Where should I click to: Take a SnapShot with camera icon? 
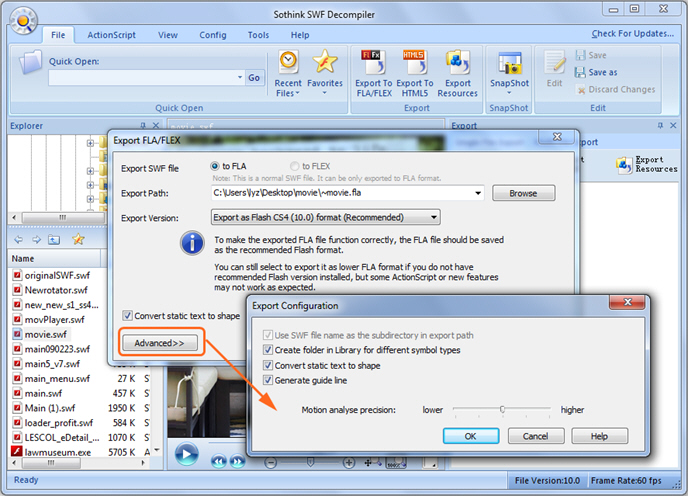point(509,64)
